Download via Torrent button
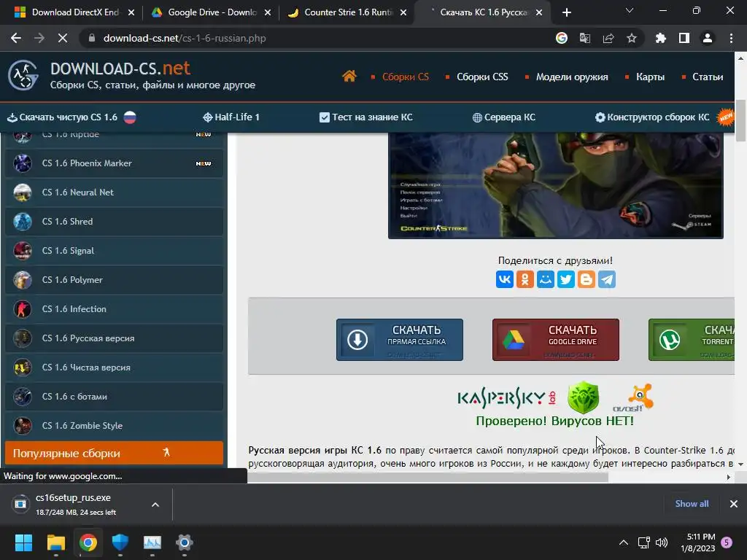747x560 pixels. [x=692, y=340]
